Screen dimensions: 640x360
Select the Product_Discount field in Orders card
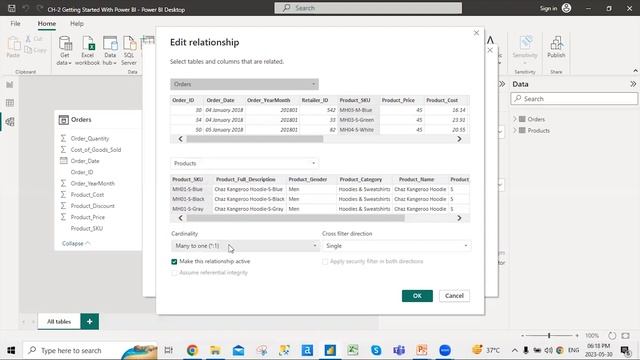93,206
